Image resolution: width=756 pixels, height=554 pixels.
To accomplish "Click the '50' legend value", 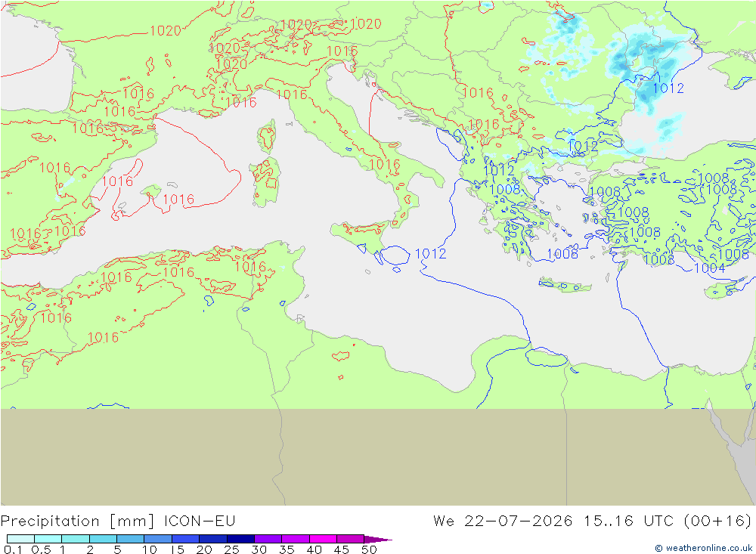I will (369, 549).
